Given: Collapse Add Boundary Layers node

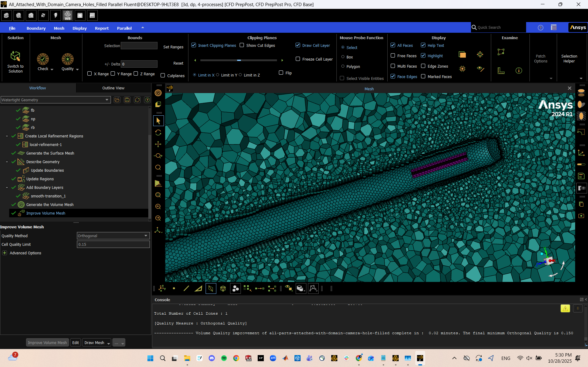Looking at the screenshot, I should pyautogui.click(x=7, y=187).
